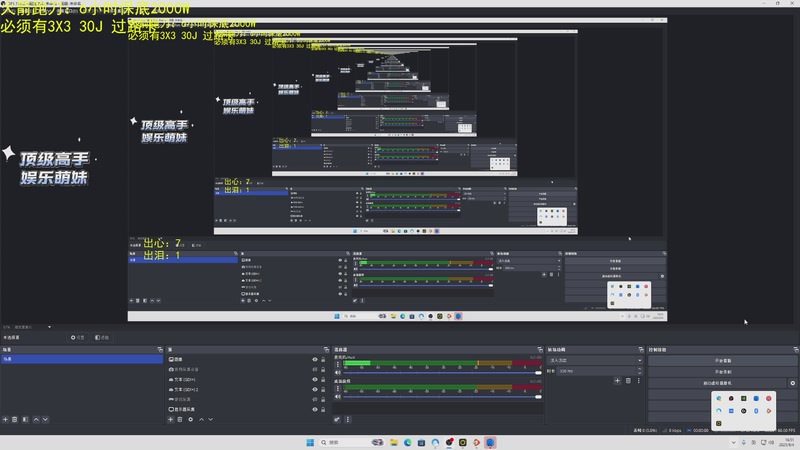The image size is (800, 450).
Task: Add a new scene with the plus icon
Action: click(x=5, y=419)
